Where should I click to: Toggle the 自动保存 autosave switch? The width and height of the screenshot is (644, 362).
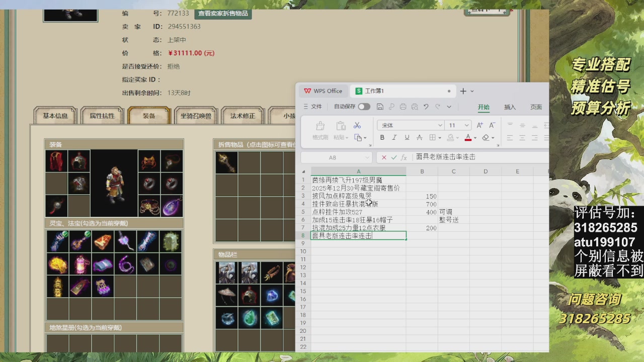click(x=364, y=107)
